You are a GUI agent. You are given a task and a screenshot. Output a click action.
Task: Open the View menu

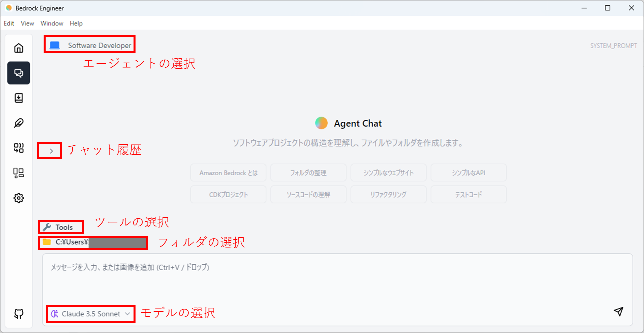tap(27, 23)
